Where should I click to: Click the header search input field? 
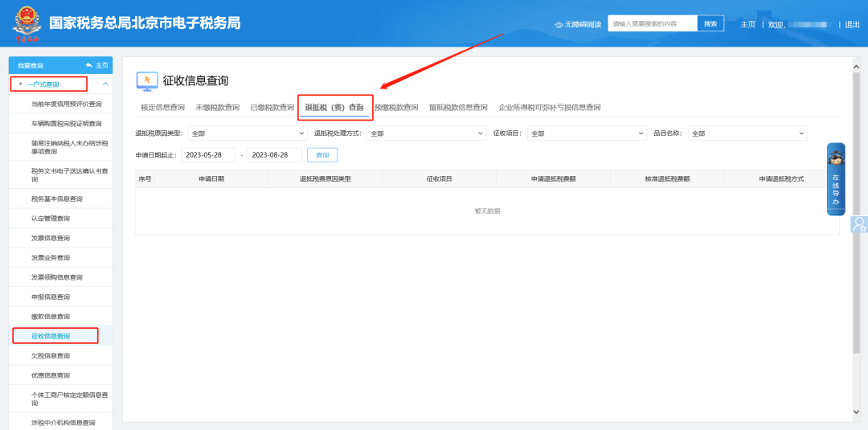653,23
